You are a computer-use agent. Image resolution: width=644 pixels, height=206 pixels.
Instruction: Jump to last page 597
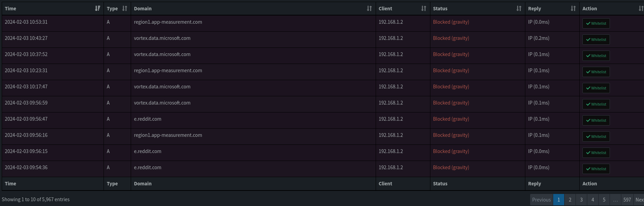pyautogui.click(x=627, y=200)
